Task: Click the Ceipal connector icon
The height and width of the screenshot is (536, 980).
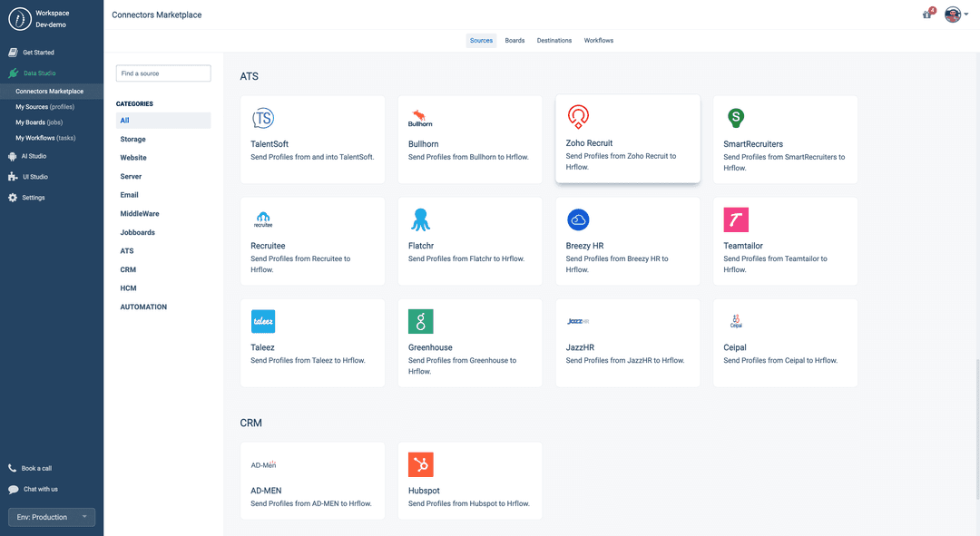Action: (x=736, y=321)
